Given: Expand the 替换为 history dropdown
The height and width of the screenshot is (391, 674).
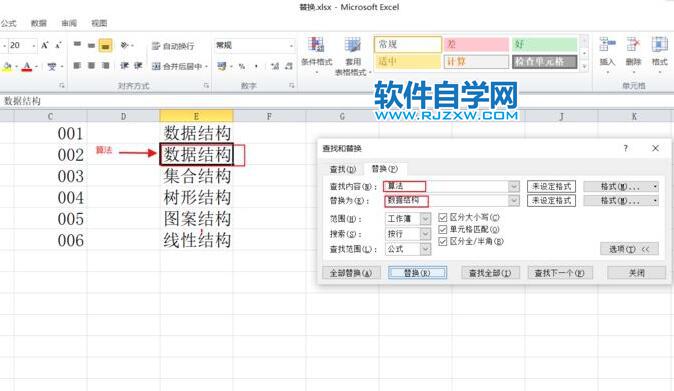Looking at the screenshot, I should point(514,201).
